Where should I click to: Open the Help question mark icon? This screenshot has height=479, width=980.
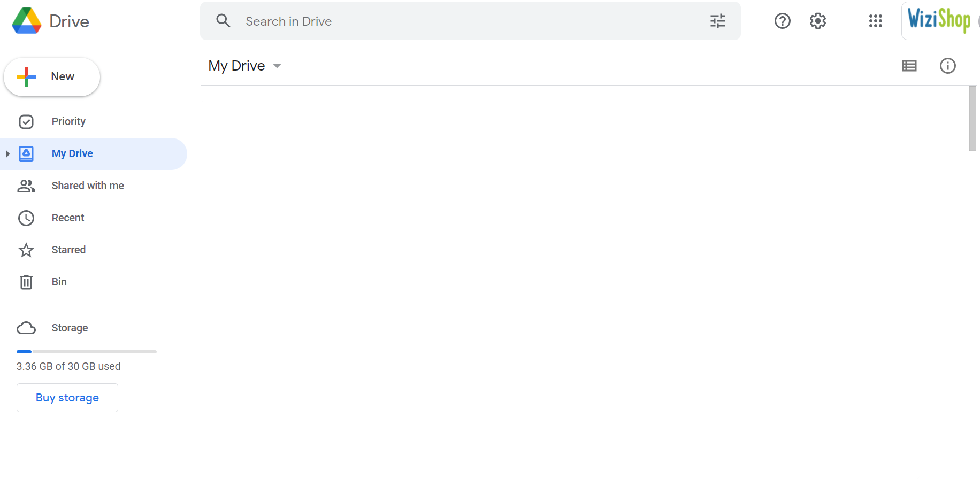point(782,21)
